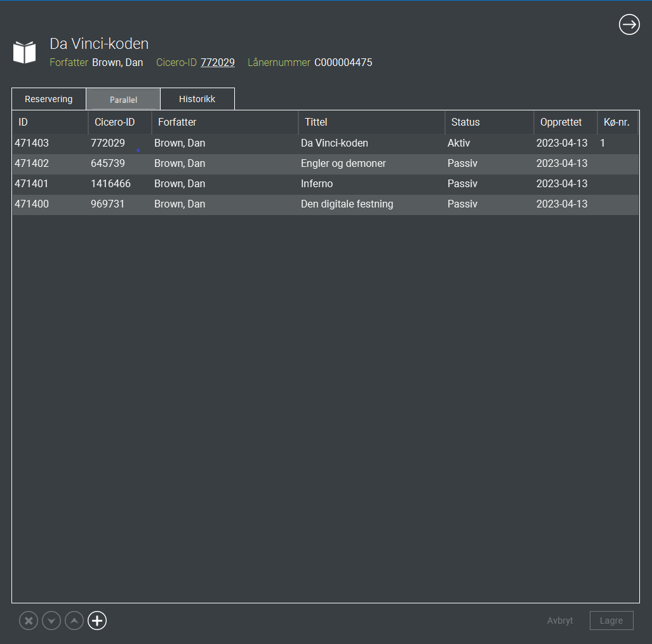The height and width of the screenshot is (644, 652).
Task: Sort by the Status column header
Action: click(x=489, y=122)
